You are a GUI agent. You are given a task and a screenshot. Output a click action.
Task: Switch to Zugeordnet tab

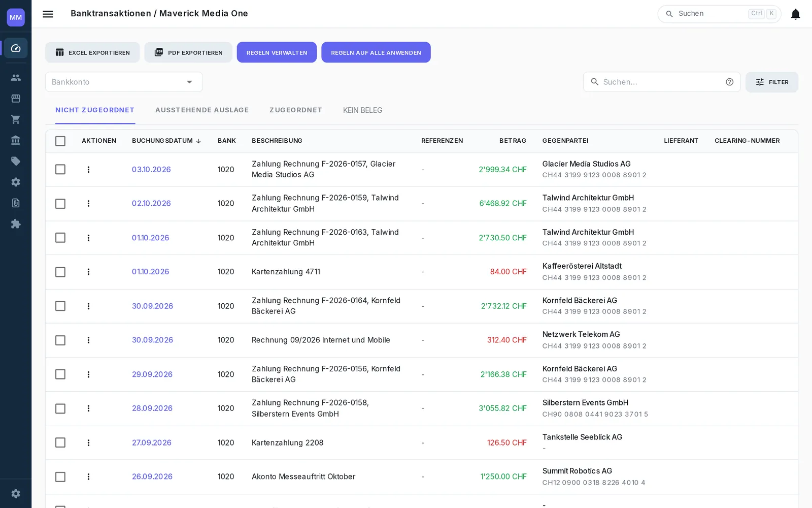(295, 110)
